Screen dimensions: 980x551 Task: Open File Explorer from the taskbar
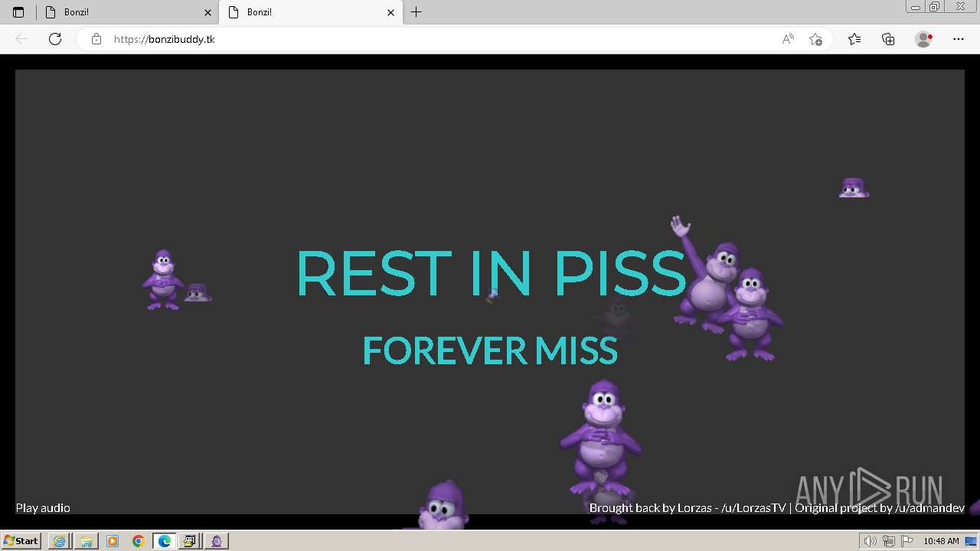coord(86,541)
